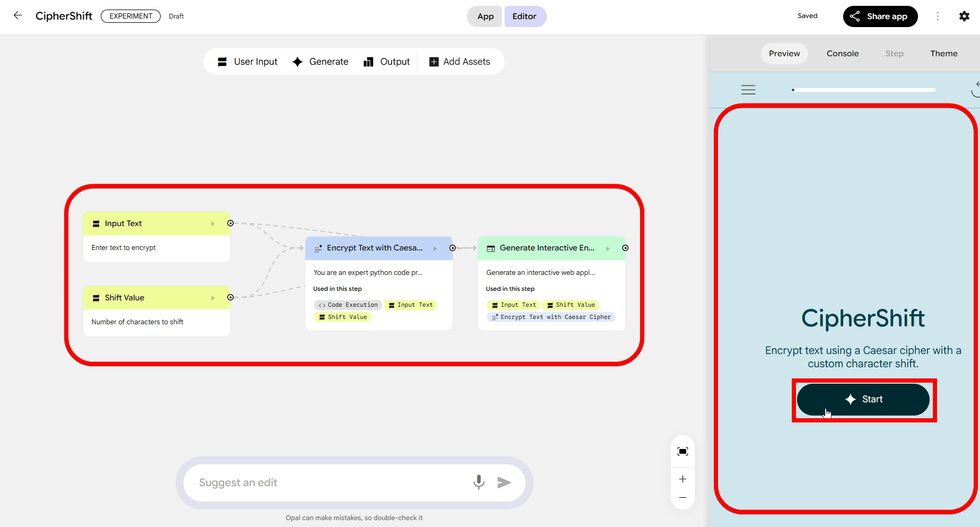Click the microphone icon in edit box

(x=478, y=482)
